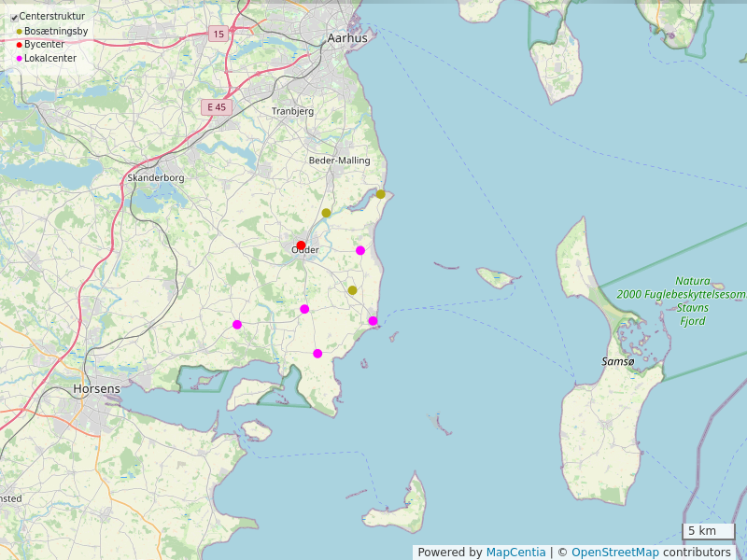Click the olive marker southeast of Odder
This screenshot has width=747, height=560.
click(x=352, y=290)
